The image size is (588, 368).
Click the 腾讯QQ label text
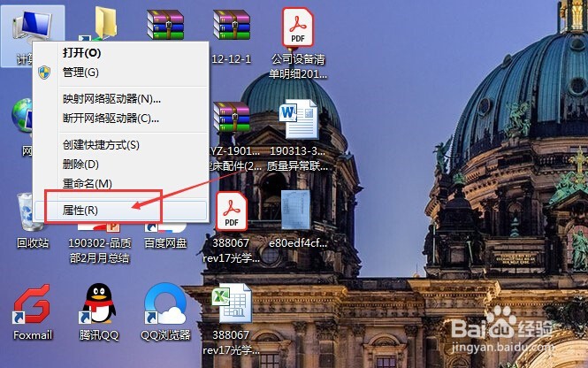pyautogui.click(x=99, y=335)
